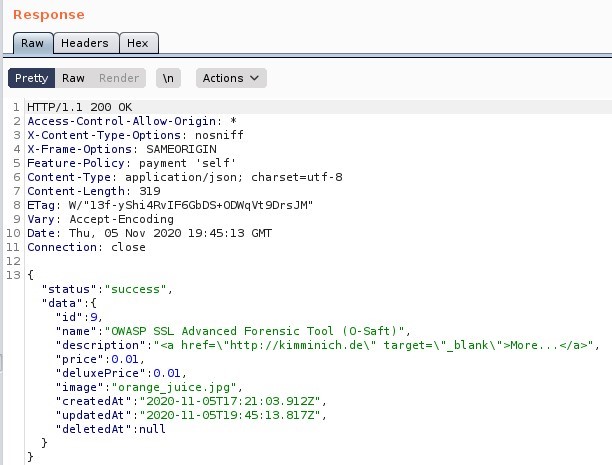
Task: Click the ETag header line
Action: tap(170, 205)
